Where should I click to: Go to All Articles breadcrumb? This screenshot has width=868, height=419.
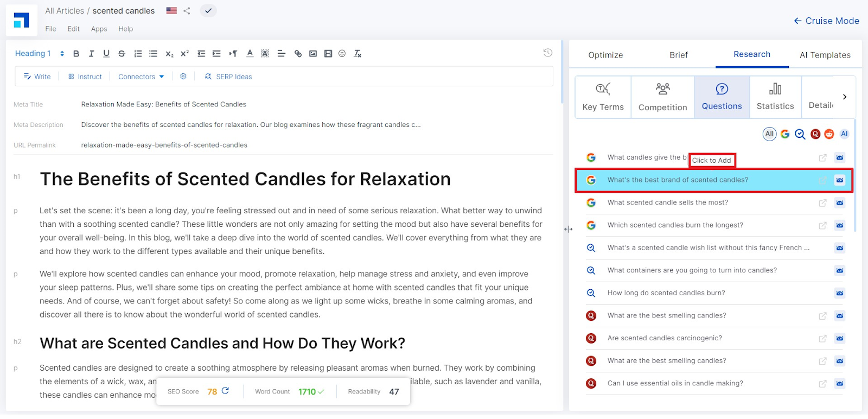coord(65,11)
